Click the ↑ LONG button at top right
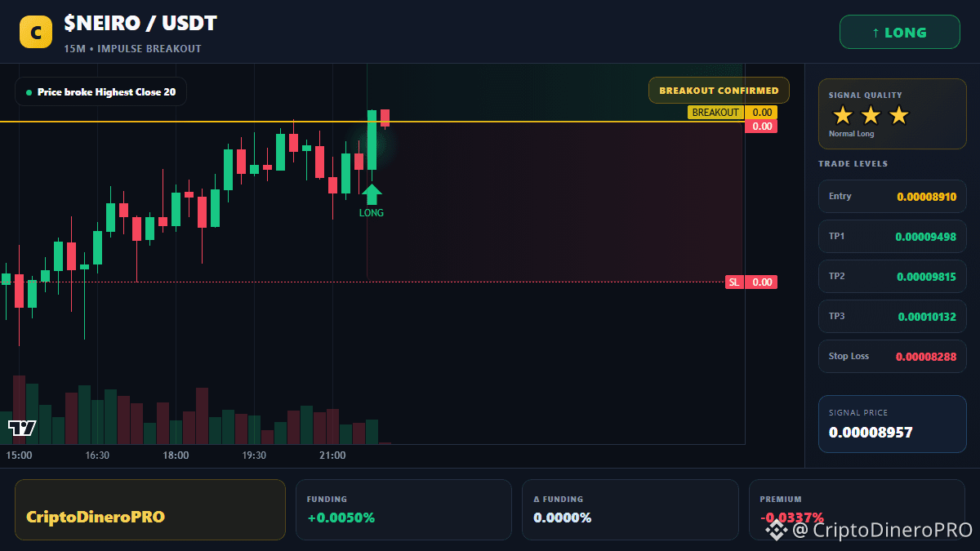 (x=900, y=33)
